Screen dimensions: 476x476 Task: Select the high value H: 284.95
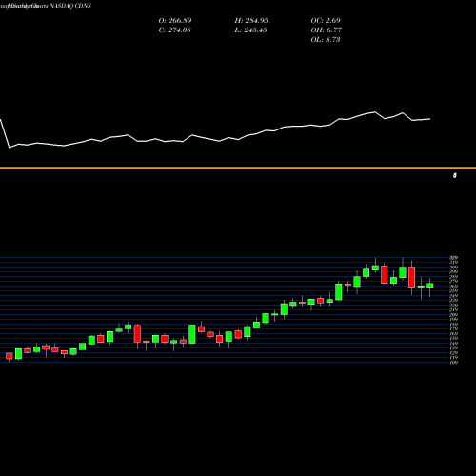pos(251,21)
